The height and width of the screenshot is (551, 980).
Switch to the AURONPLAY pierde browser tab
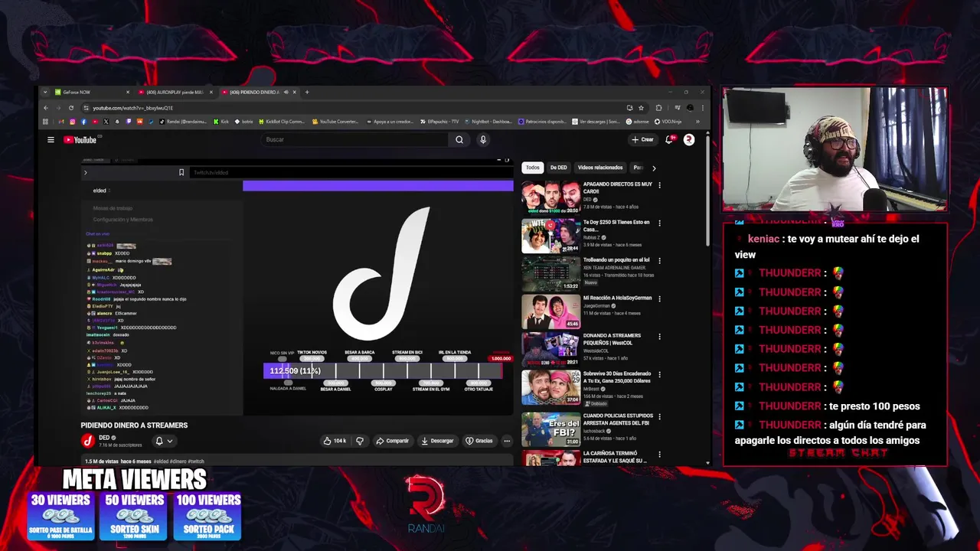(175, 92)
